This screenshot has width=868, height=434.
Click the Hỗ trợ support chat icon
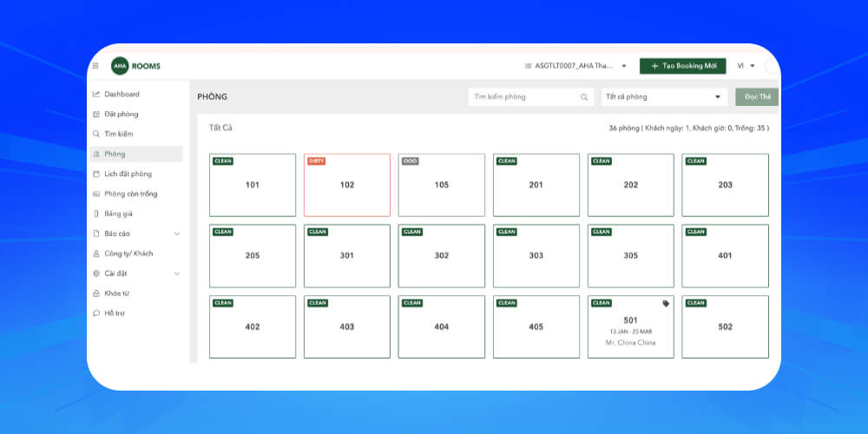click(x=96, y=313)
